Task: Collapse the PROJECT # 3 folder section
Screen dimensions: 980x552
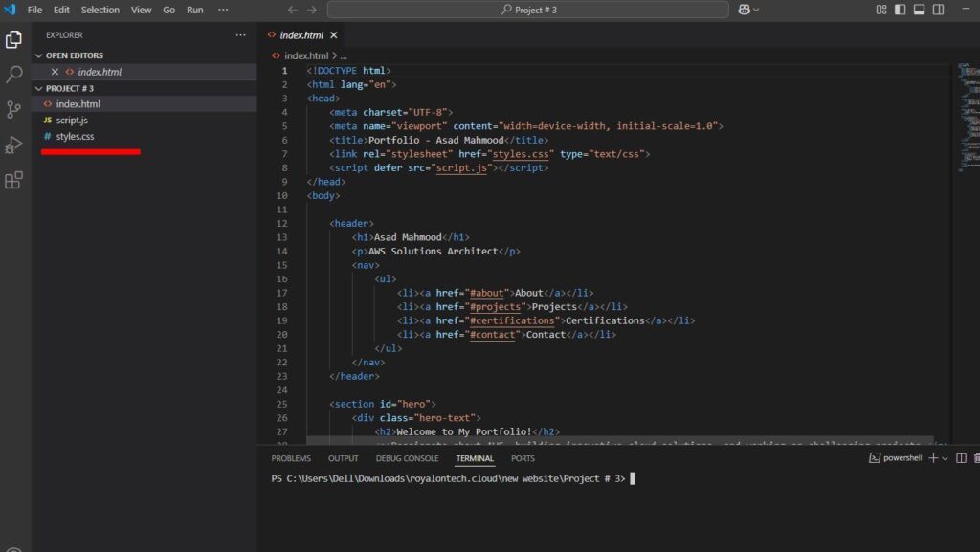Action: click(38, 89)
